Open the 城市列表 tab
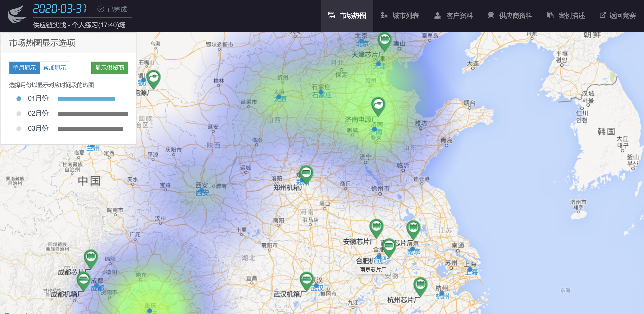 click(x=400, y=16)
